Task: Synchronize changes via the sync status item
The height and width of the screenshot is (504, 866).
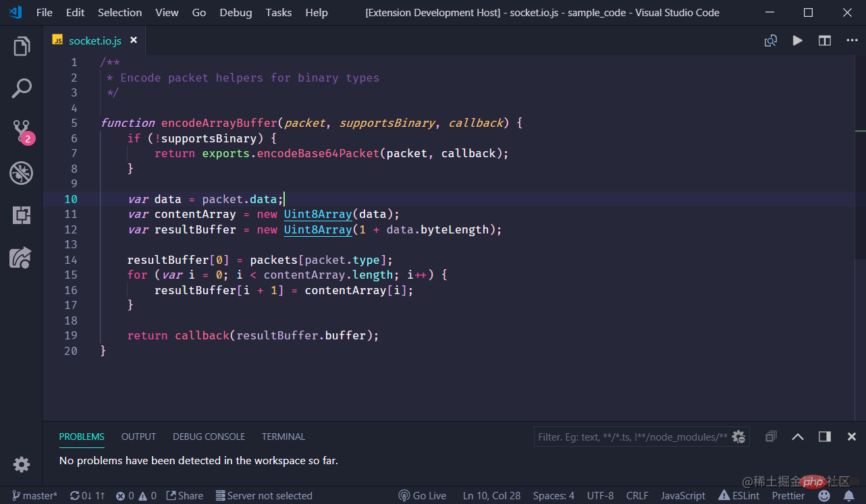Action: click(87, 496)
